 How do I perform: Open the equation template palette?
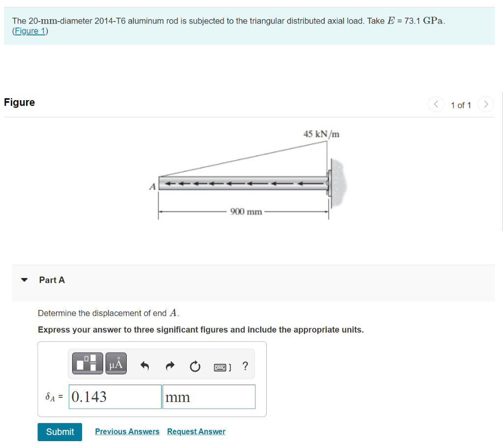[x=87, y=364]
